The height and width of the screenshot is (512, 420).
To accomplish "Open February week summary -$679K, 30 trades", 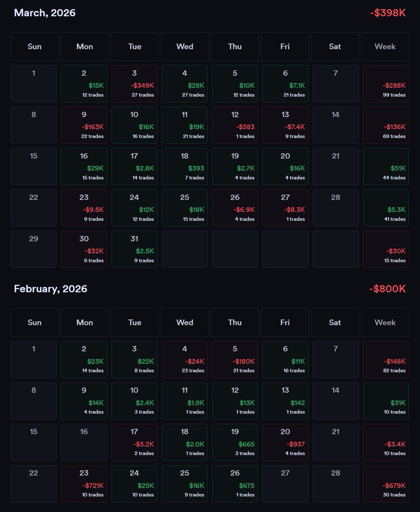I will (x=386, y=484).
